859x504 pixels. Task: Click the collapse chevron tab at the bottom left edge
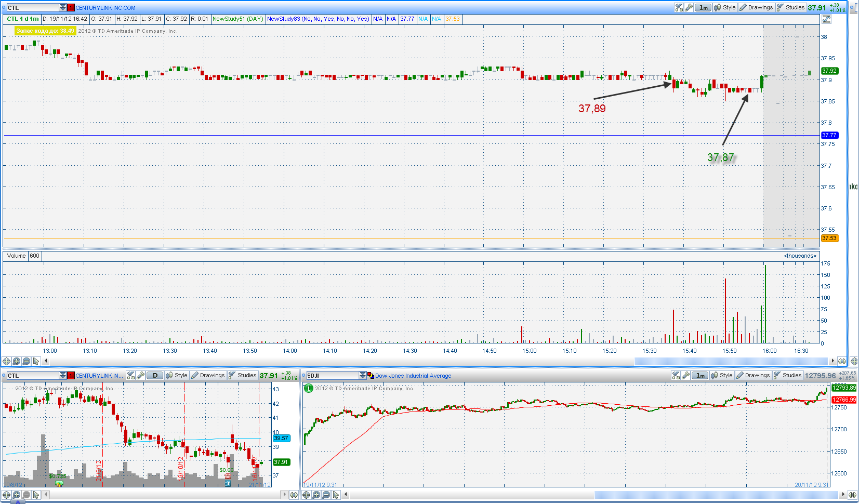click(17, 502)
